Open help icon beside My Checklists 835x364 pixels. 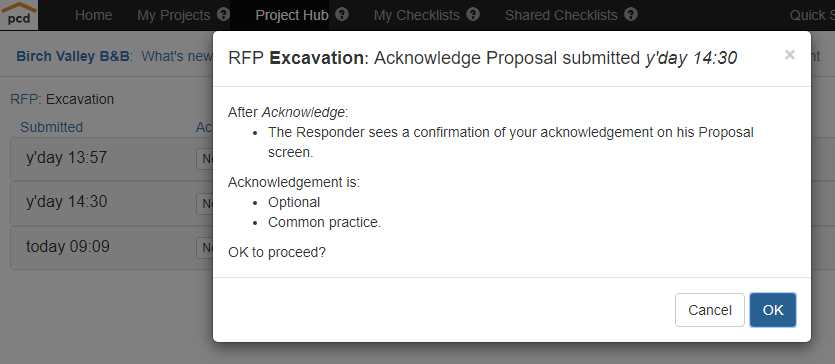473,14
